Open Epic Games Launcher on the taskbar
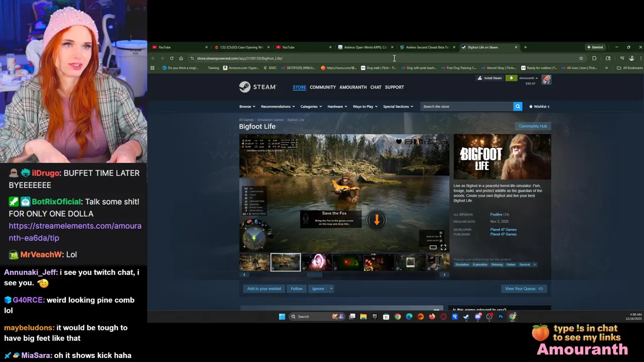This screenshot has width=644, height=362. 375,316
